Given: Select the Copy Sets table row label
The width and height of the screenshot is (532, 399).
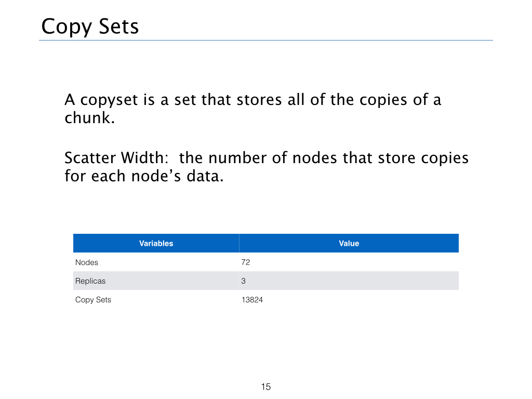Looking at the screenshot, I should point(93,300).
